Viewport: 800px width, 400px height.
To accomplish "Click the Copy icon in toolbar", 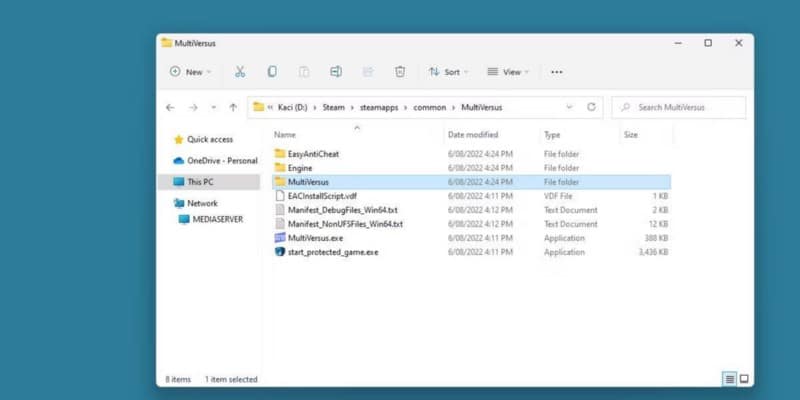I will pyautogui.click(x=272, y=72).
